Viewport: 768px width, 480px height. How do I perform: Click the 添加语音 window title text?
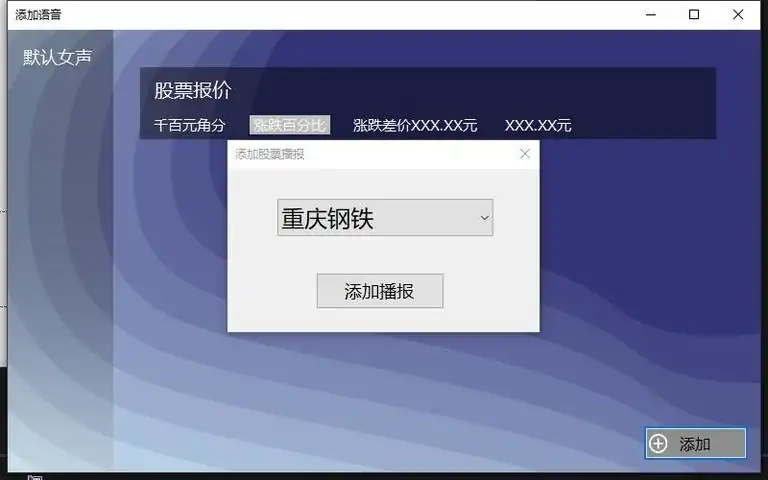click(x=38, y=14)
